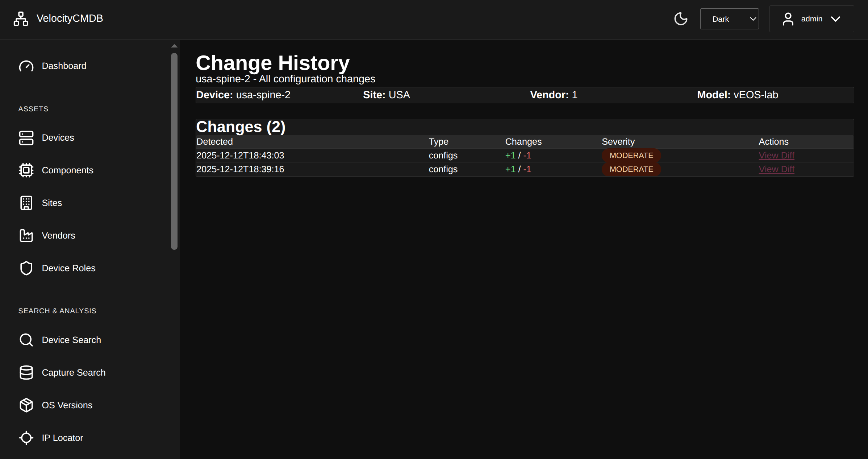Click the sidebar scroll up arrow
The width and height of the screenshot is (868, 459).
coord(174,46)
